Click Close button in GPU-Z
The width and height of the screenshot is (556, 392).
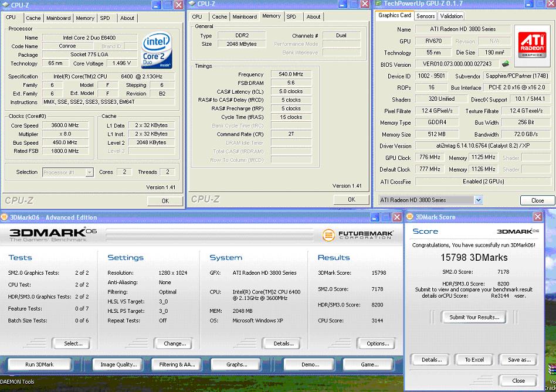pos(538,200)
